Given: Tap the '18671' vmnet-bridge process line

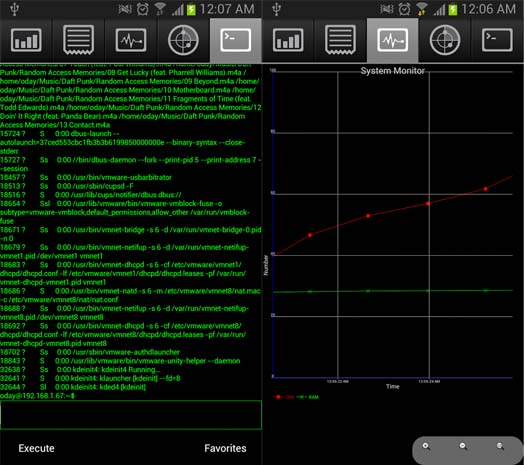Looking at the screenshot, I should (131, 230).
